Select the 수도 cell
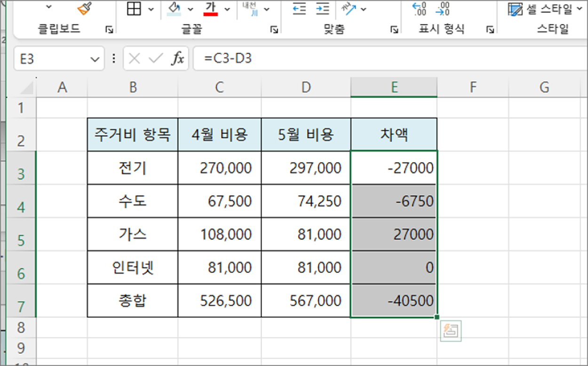Screen dimensions: 588x366 (x=133, y=201)
